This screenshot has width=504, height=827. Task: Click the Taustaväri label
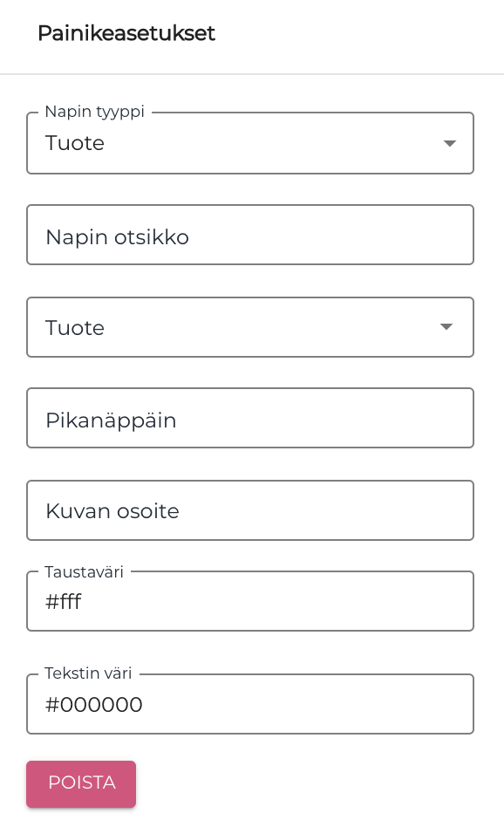point(84,572)
